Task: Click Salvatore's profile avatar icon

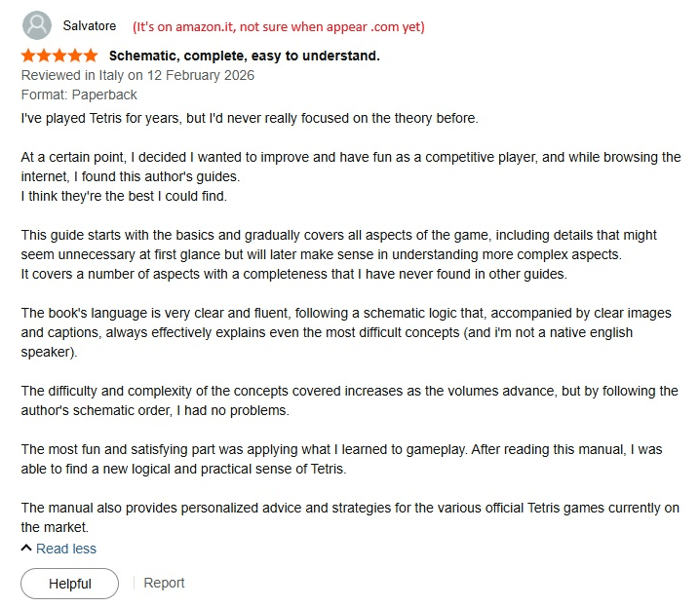Action: (x=37, y=25)
